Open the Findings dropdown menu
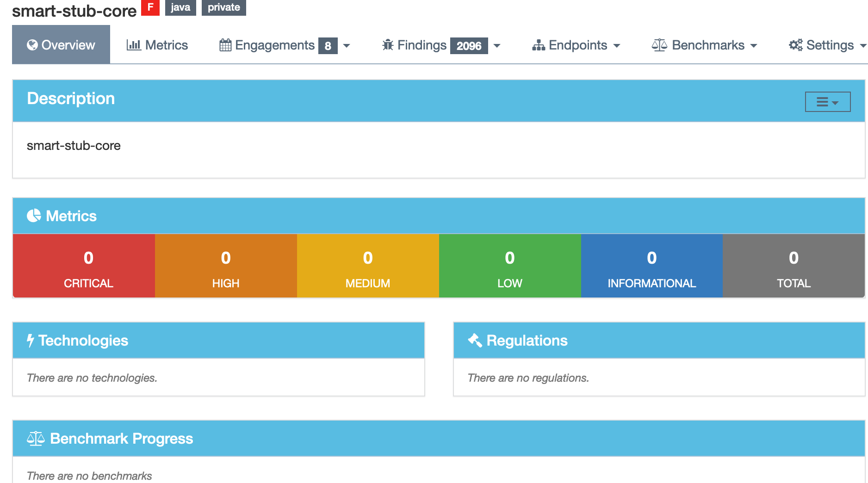The width and height of the screenshot is (868, 483). click(497, 46)
